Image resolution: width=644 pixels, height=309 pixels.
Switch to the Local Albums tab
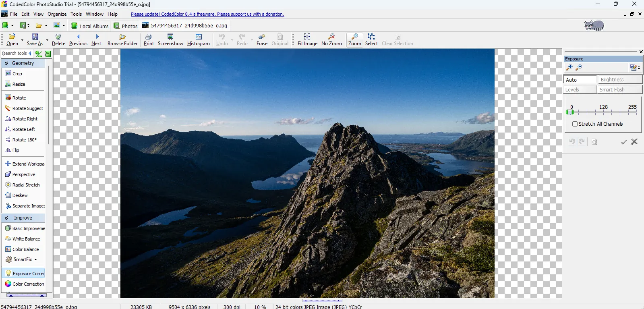click(90, 26)
